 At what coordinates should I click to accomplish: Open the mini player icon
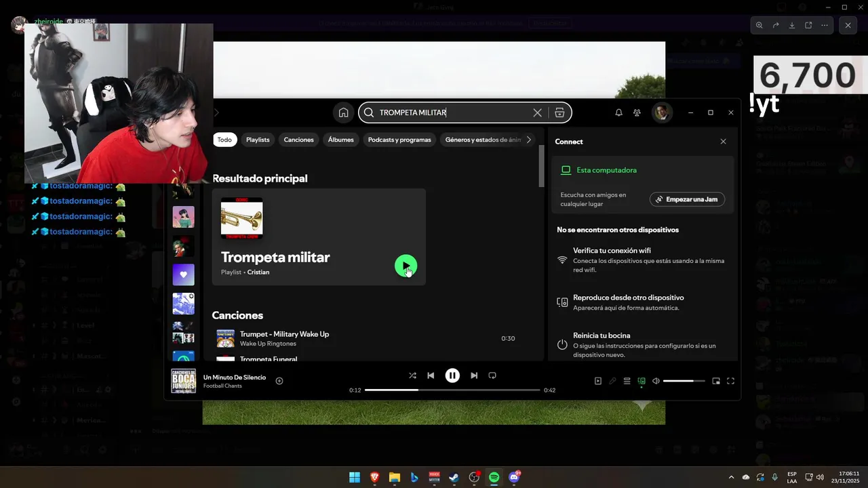[x=716, y=381]
